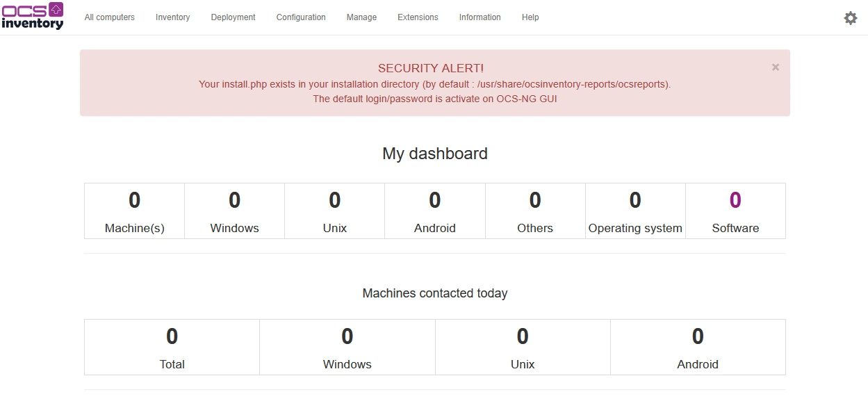This screenshot has height=401, width=868.
Task: Click the Unix counter on the dashboard
Action: (x=334, y=211)
